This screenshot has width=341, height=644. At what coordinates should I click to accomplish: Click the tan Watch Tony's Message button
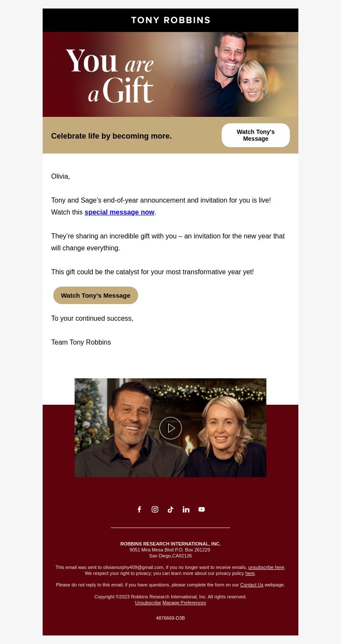[95, 295]
